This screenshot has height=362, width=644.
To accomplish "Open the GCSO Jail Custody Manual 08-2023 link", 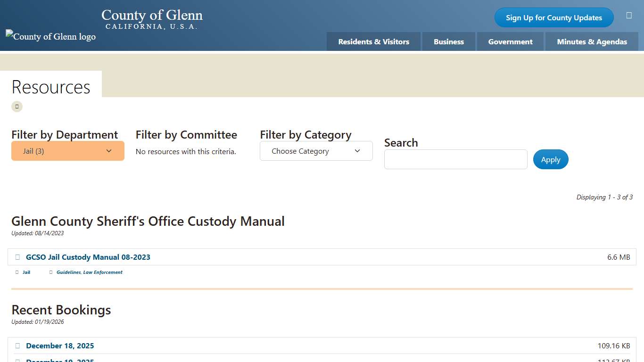I will click(88, 257).
